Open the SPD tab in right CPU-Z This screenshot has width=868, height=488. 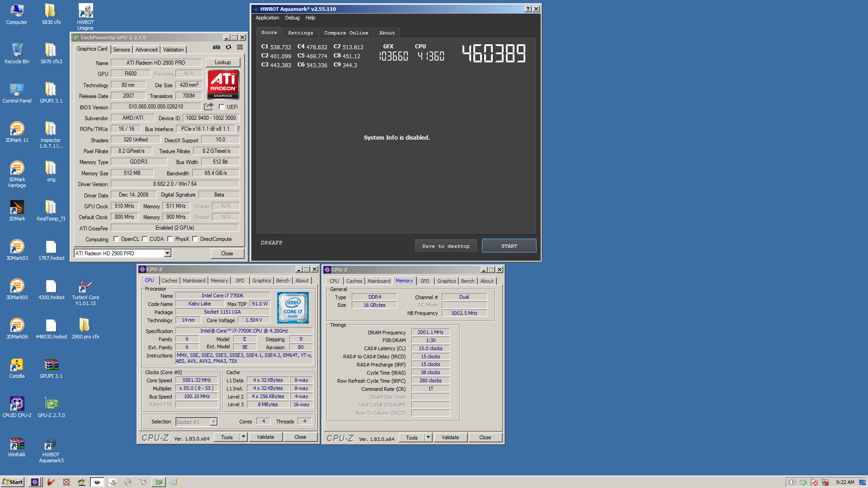click(x=425, y=281)
